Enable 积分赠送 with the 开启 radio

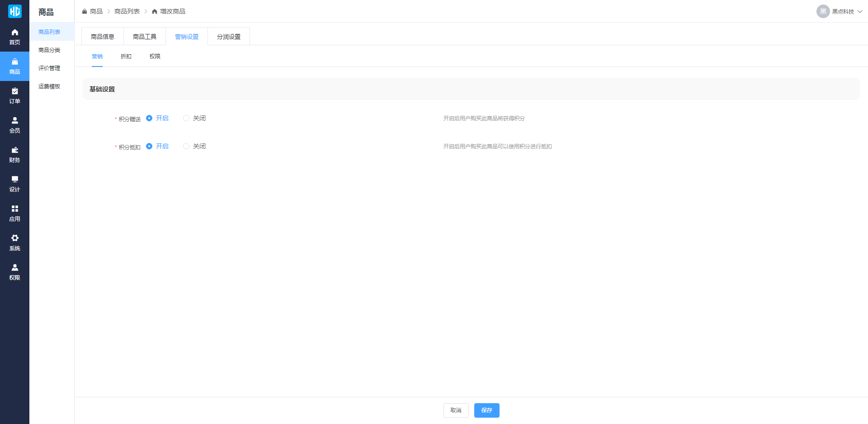[149, 118]
